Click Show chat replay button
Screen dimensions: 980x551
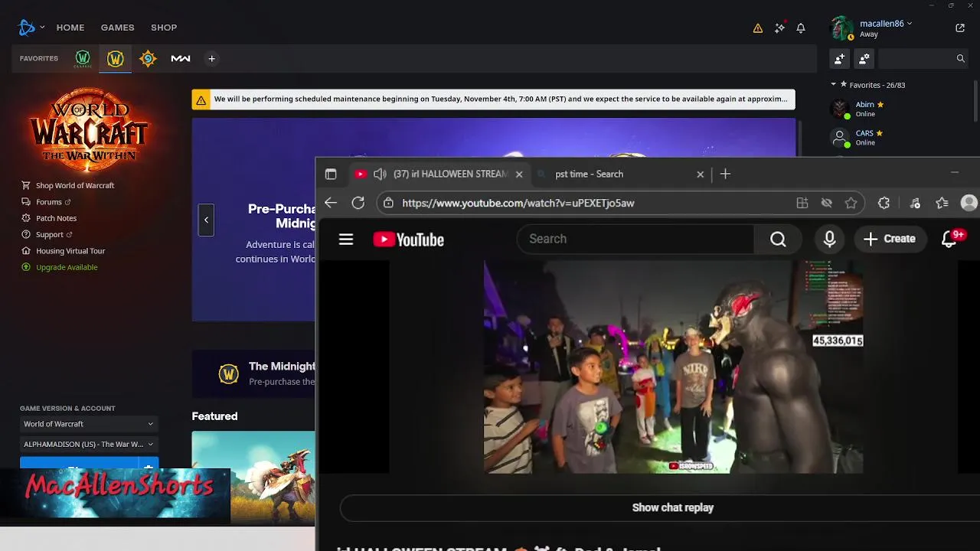pos(673,507)
